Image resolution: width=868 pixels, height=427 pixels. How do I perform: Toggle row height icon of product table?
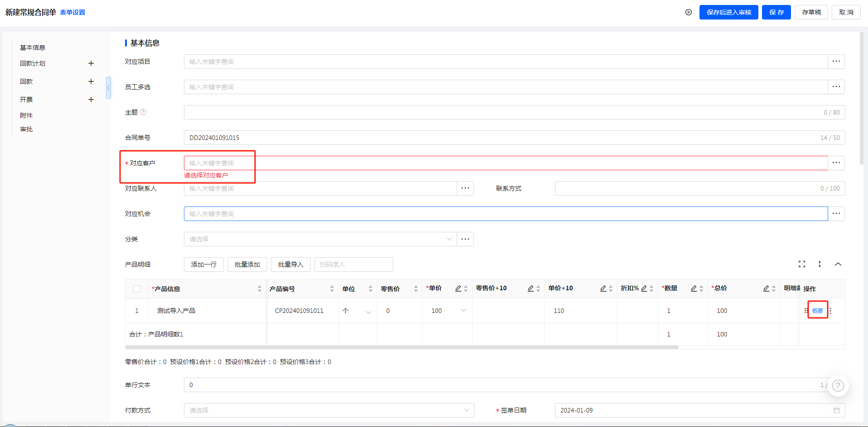(x=820, y=264)
